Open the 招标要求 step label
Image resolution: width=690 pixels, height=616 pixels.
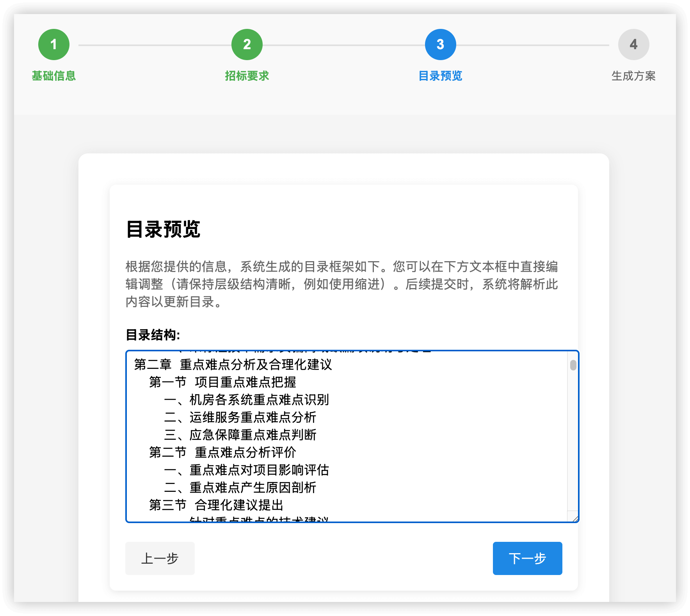pyautogui.click(x=247, y=76)
